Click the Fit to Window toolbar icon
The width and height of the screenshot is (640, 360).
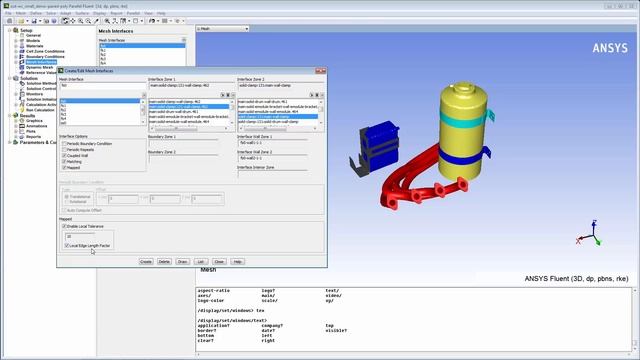point(115,21)
